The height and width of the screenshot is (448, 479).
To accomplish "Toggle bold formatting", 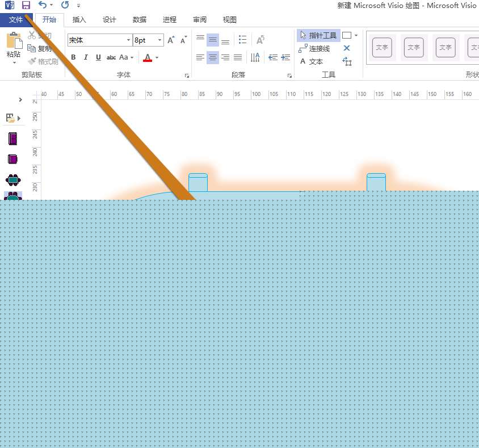I will click(x=73, y=57).
